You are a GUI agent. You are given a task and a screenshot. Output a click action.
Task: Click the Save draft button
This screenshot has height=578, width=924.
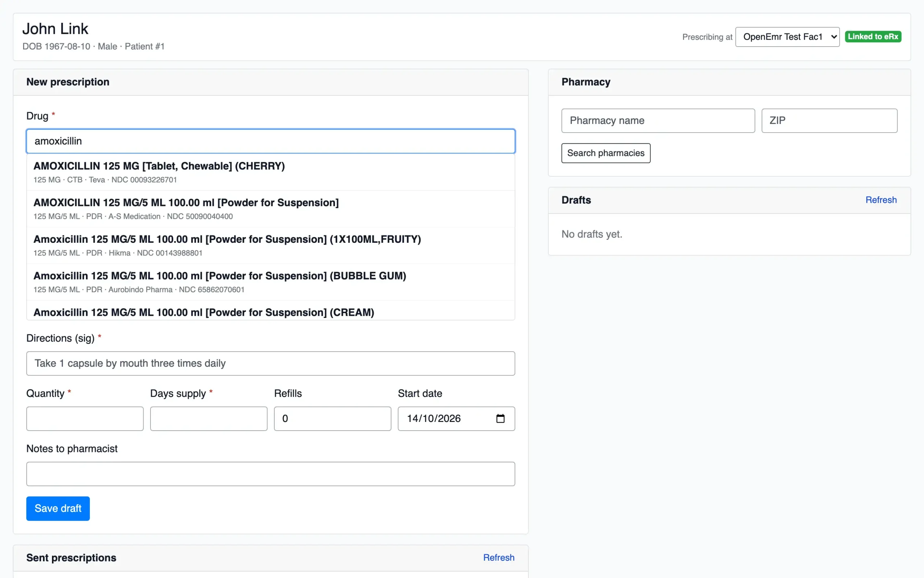tap(58, 508)
